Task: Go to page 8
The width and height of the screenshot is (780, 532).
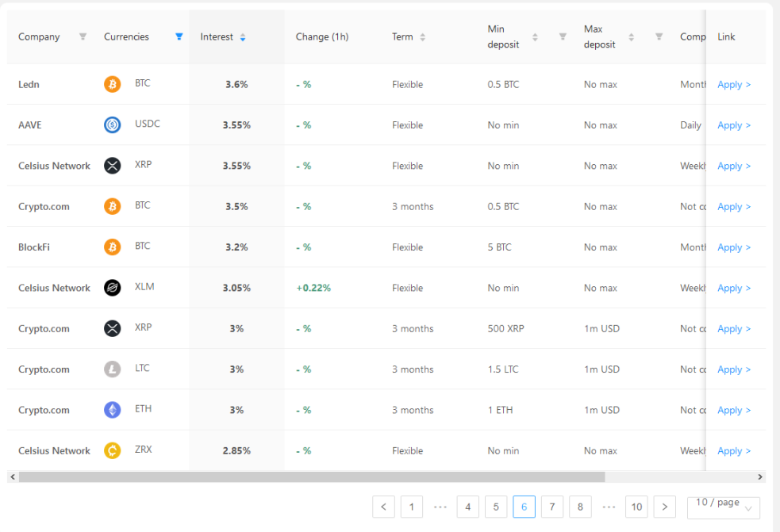Action: 580,507
